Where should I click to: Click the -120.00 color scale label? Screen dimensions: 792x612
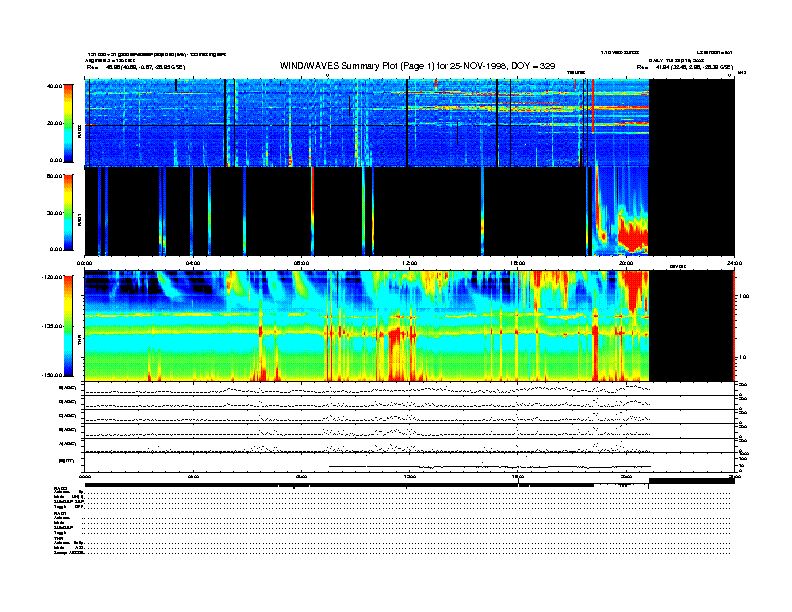(x=53, y=277)
